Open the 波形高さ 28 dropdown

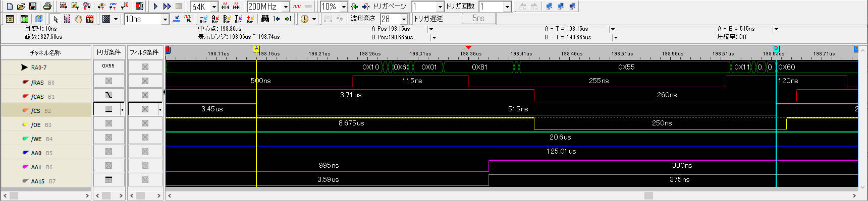404,19
